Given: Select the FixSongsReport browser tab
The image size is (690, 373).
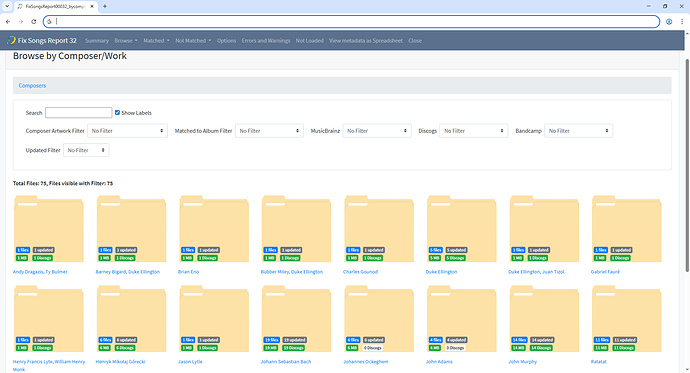Looking at the screenshot, I should 55,6.
